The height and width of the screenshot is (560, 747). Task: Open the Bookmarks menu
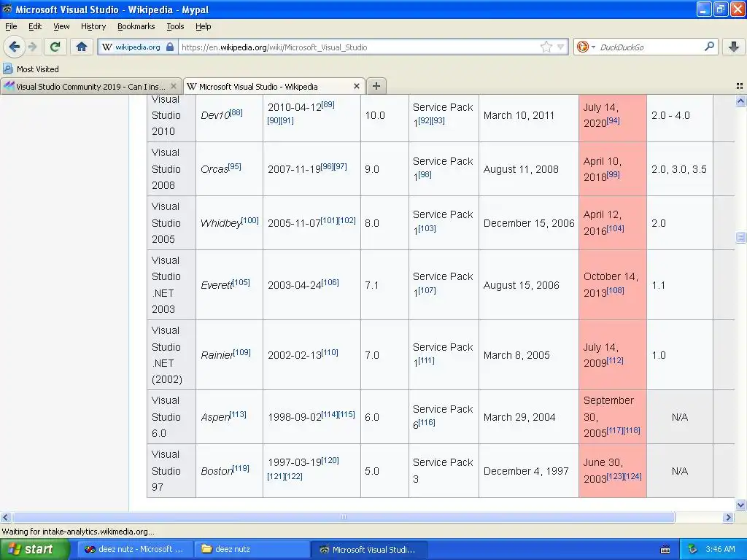tap(136, 26)
